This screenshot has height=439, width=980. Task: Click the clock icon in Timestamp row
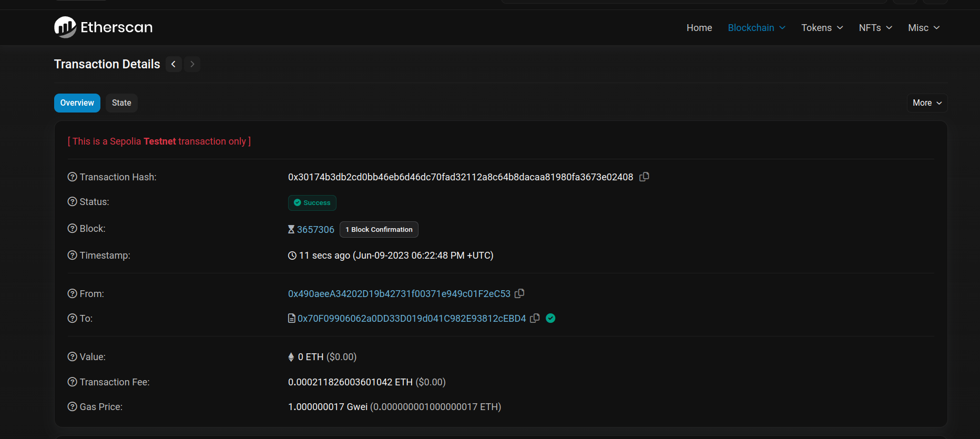(292, 256)
